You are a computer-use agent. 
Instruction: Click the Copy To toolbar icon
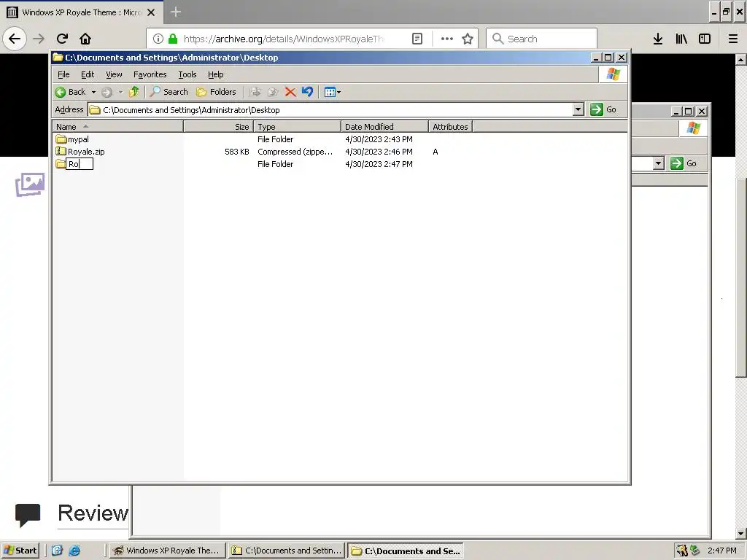click(273, 92)
